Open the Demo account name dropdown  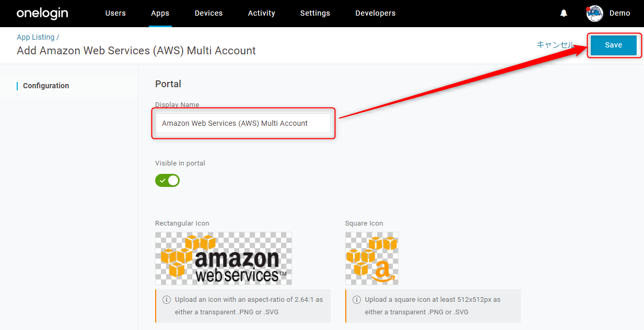click(x=620, y=14)
